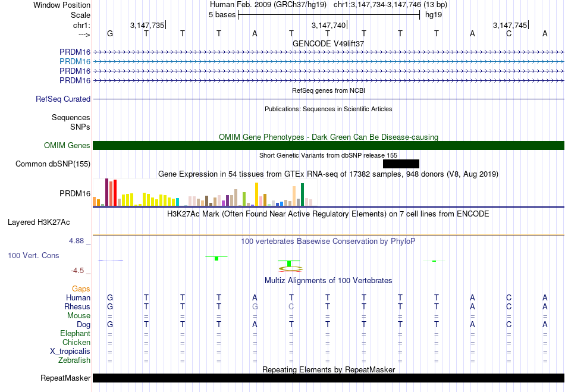The image size is (565, 392).
Task: Click coordinate marker 3,147,745
Action: 510,25
